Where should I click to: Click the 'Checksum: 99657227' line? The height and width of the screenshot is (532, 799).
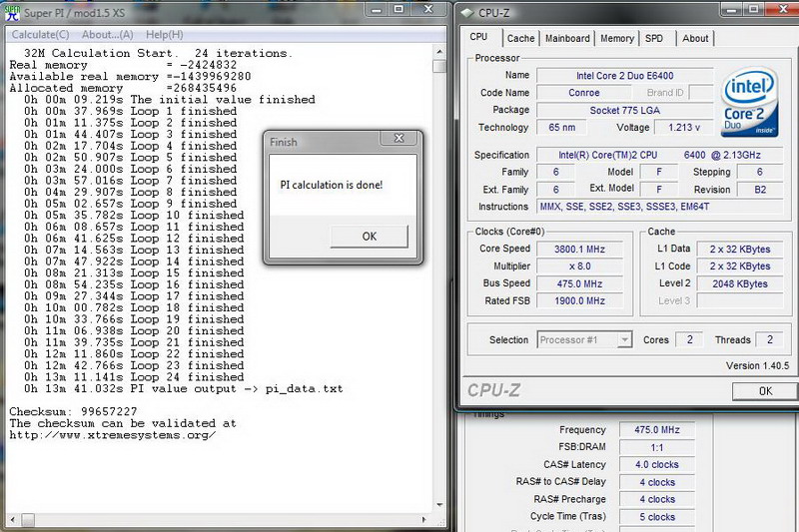pyautogui.click(x=73, y=411)
